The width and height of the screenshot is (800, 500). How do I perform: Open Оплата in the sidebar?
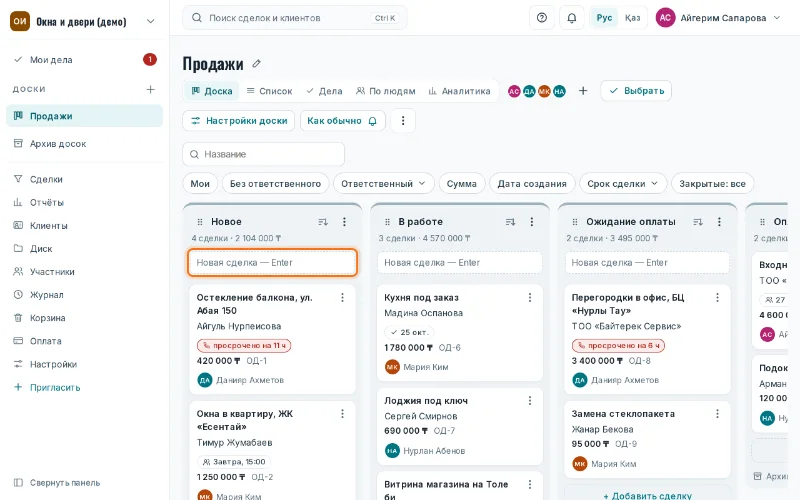[x=85, y=341]
